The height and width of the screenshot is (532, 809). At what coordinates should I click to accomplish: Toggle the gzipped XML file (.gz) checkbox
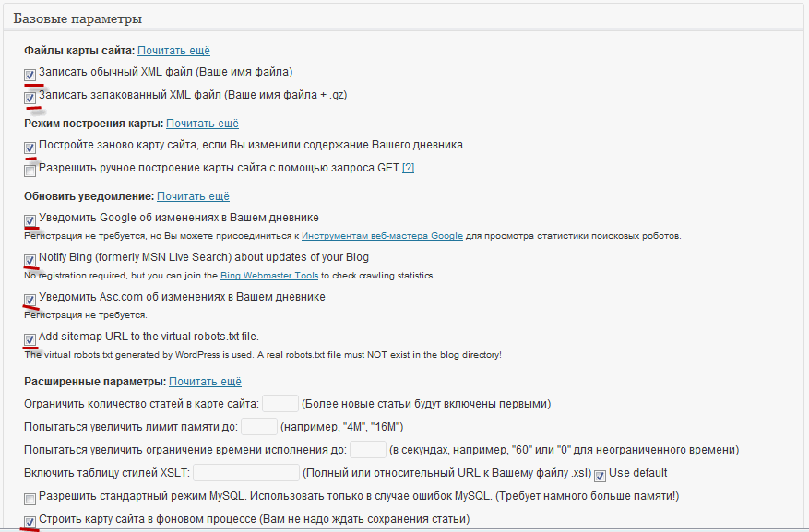[30, 96]
